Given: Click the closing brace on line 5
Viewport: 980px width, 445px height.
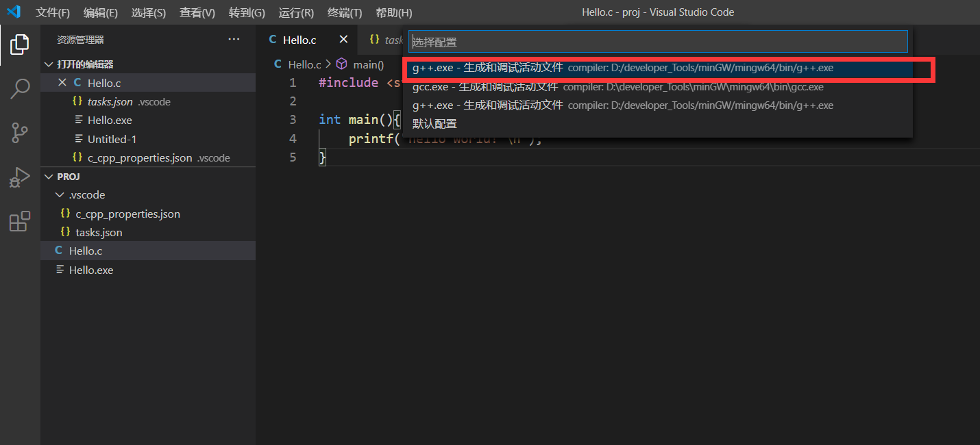Looking at the screenshot, I should tap(323, 157).
